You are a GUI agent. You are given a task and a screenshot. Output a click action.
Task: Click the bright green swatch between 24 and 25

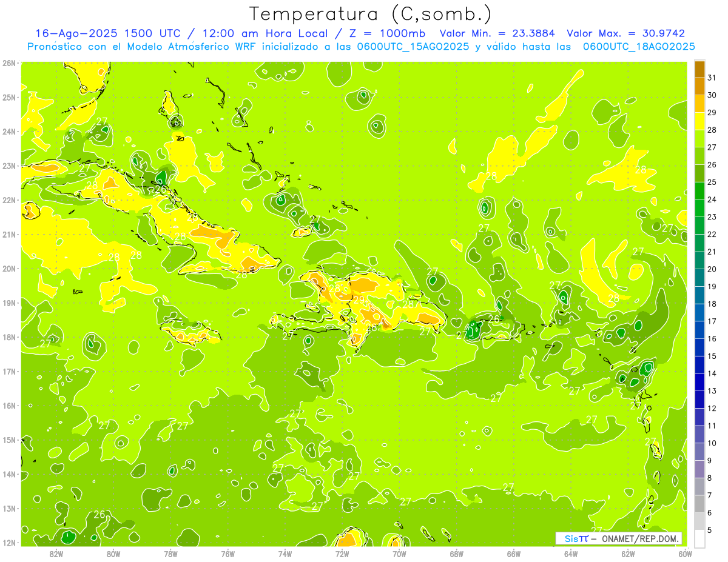coord(699,191)
